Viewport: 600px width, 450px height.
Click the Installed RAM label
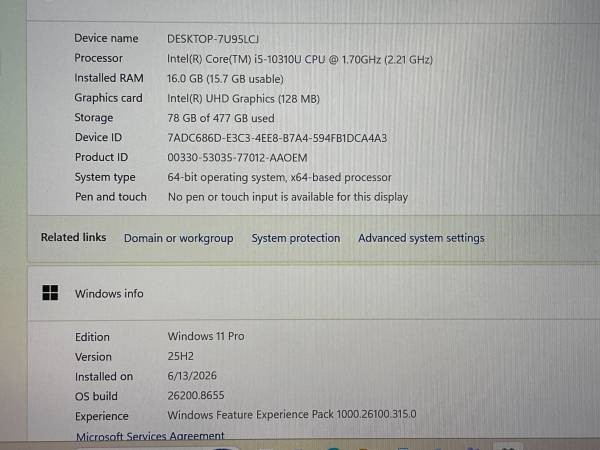coord(109,78)
